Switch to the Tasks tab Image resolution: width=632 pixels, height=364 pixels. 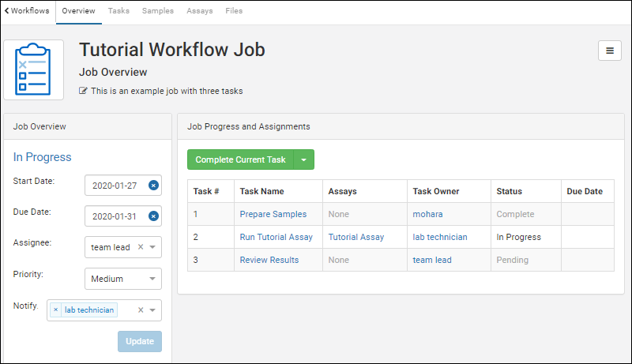[118, 11]
